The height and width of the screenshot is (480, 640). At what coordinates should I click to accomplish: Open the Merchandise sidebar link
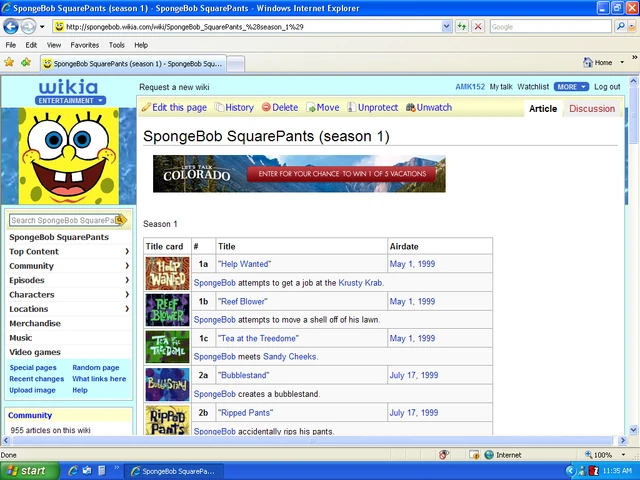coord(35,323)
